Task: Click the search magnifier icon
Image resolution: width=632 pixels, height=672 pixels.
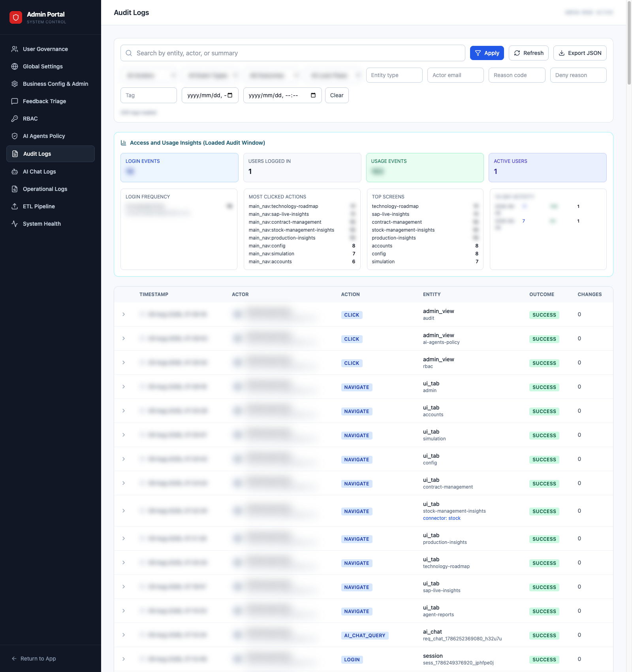Action: coord(129,53)
